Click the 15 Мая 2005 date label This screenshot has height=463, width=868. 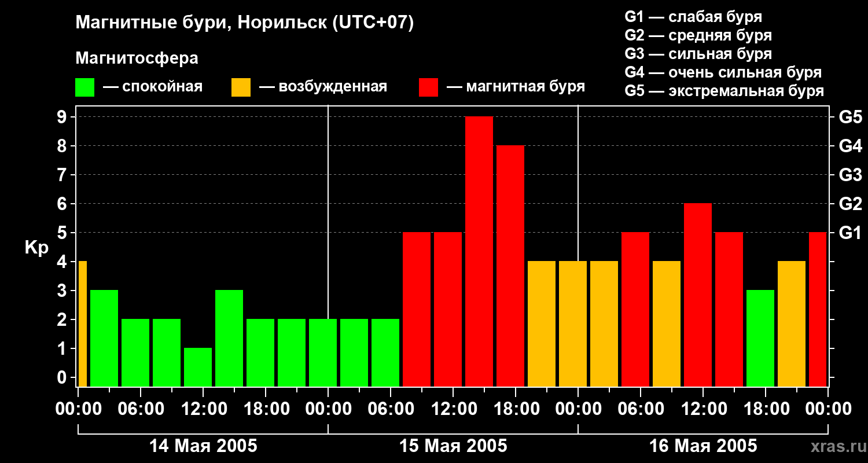[x=453, y=446]
